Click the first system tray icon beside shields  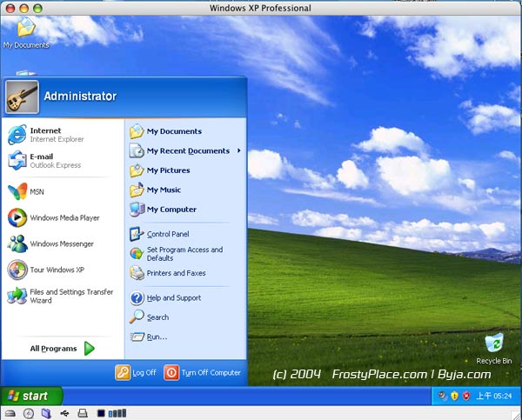tap(443, 396)
